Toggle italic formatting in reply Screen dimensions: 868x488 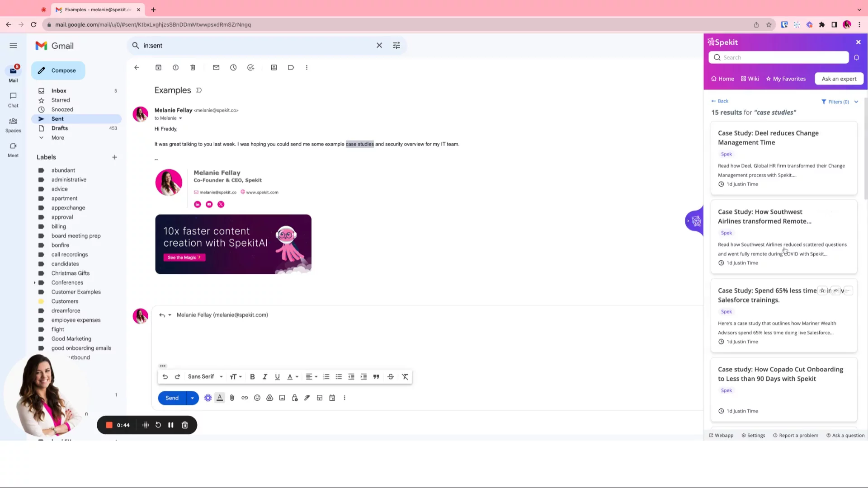click(265, 377)
